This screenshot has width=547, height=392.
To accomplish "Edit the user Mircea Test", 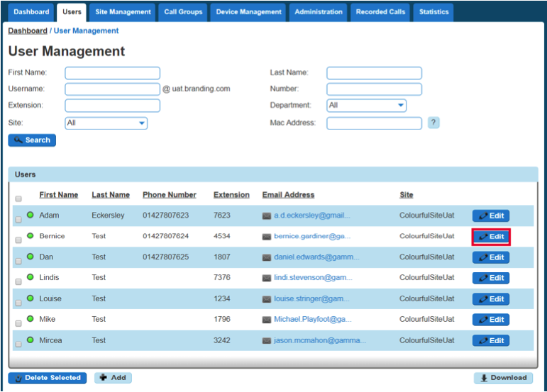I will (x=491, y=341).
